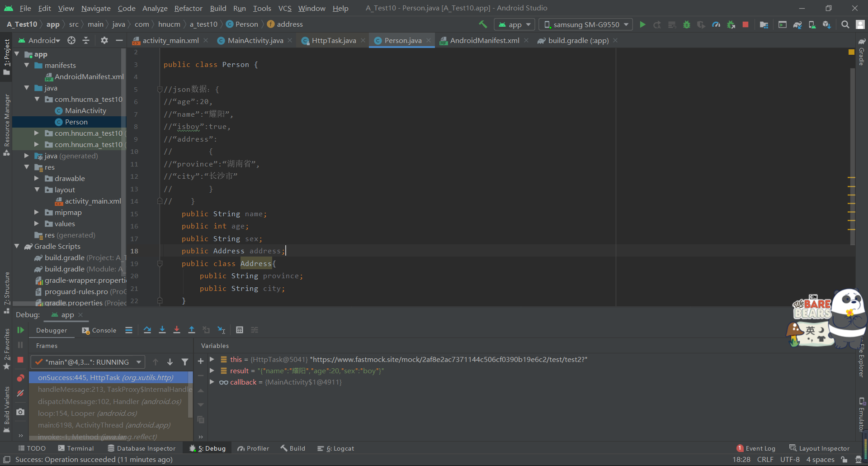The height and width of the screenshot is (466, 868).
Task: Switch to MainActivity.java tab
Action: (255, 40)
